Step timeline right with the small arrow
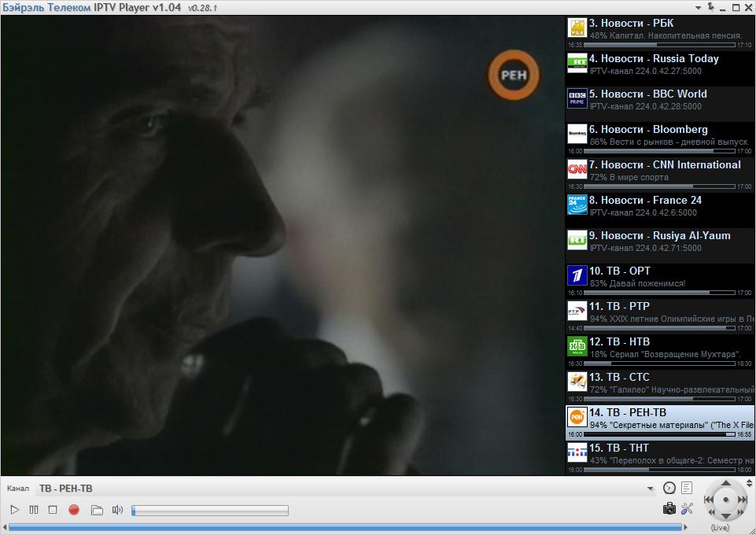This screenshot has height=535, width=756. 686,527
